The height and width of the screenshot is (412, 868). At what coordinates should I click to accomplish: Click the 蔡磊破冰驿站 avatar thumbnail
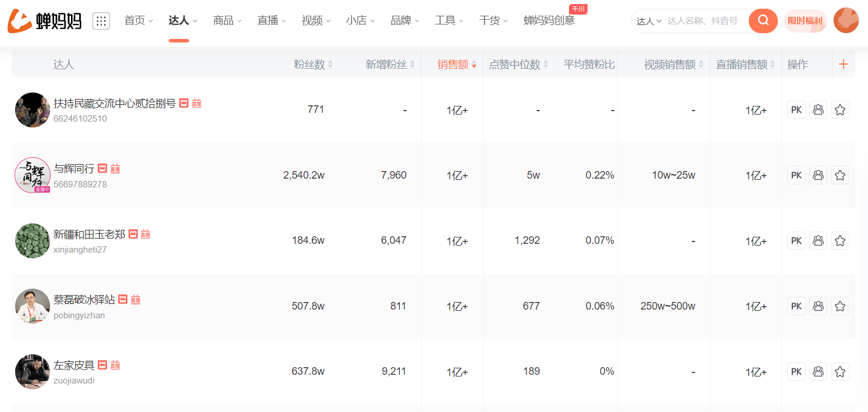click(33, 306)
